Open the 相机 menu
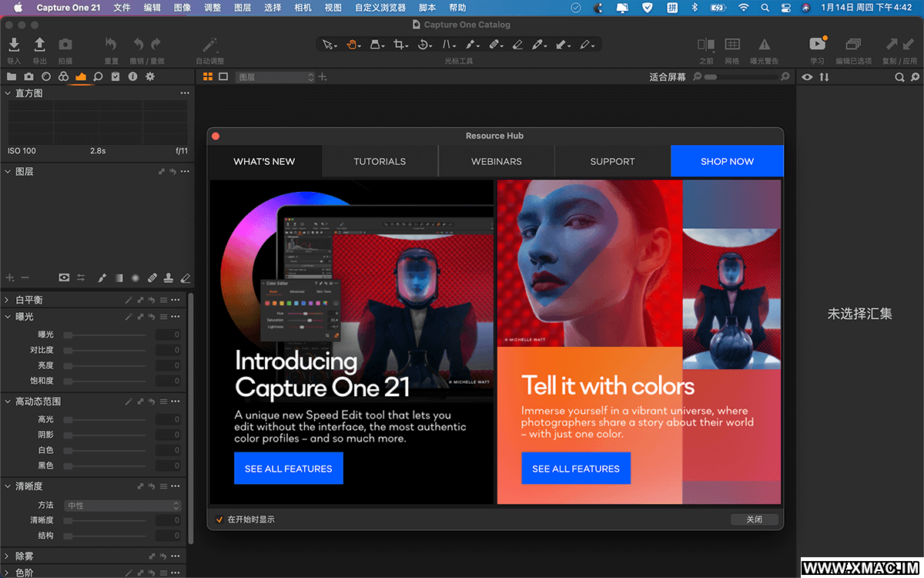This screenshot has height=578, width=924. pos(303,8)
